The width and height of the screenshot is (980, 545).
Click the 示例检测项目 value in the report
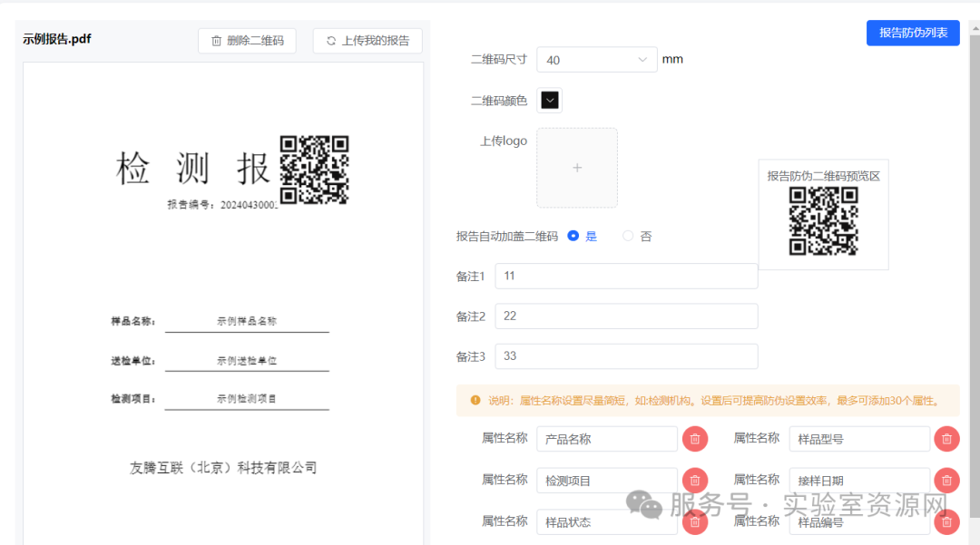click(247, 398)
